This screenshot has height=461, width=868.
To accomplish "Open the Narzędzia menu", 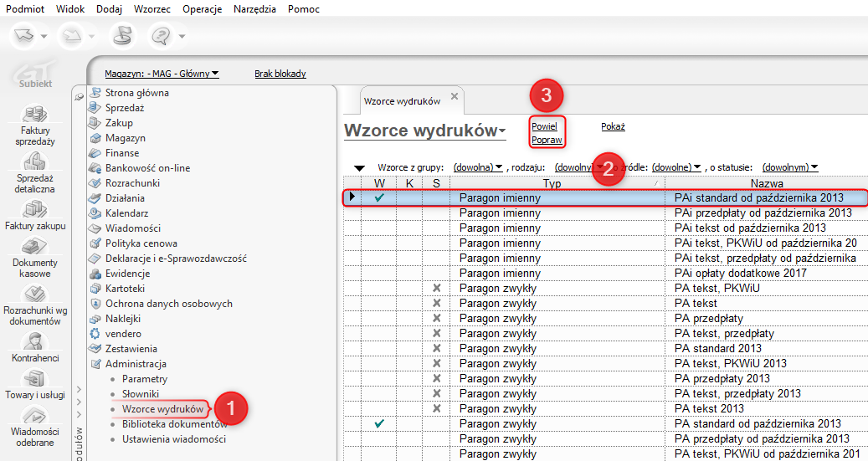I will tap(254, 8).
